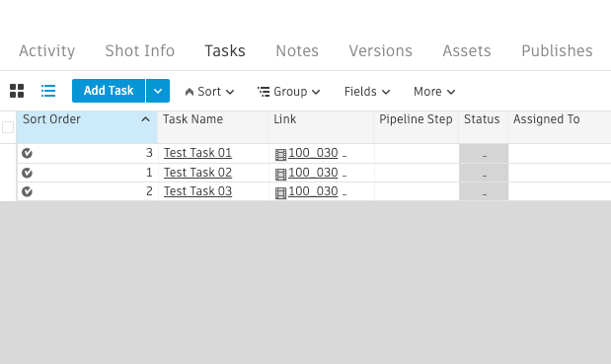Click the shot icon in Test Task 02 row
This screenshot has height=364, width=611.
point(280,174)
